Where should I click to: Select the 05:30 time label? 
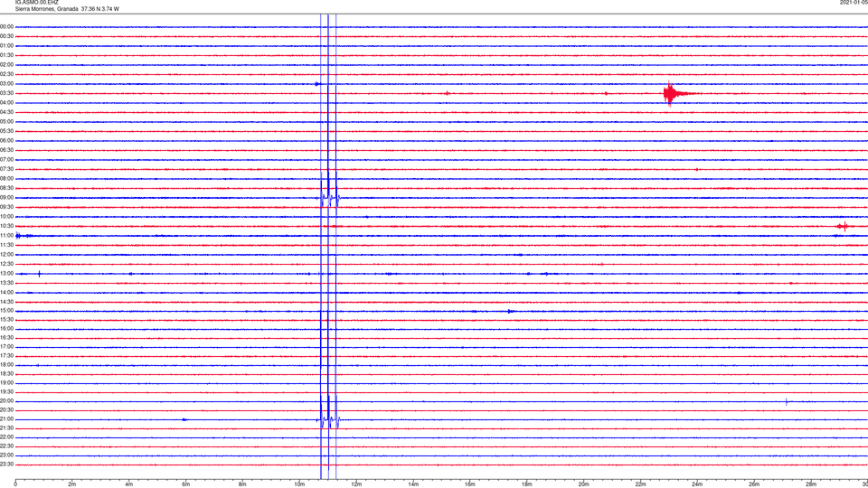[x=6, y=130]
